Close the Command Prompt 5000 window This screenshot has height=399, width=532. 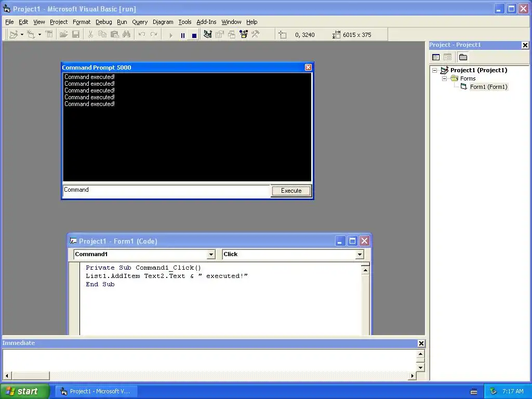coord(308,67)
